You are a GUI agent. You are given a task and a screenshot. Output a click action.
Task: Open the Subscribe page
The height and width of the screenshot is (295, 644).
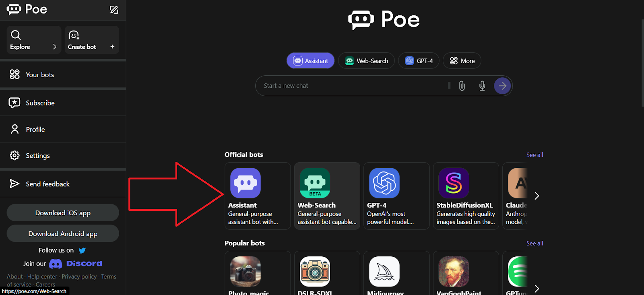click(x=63, y=103)
